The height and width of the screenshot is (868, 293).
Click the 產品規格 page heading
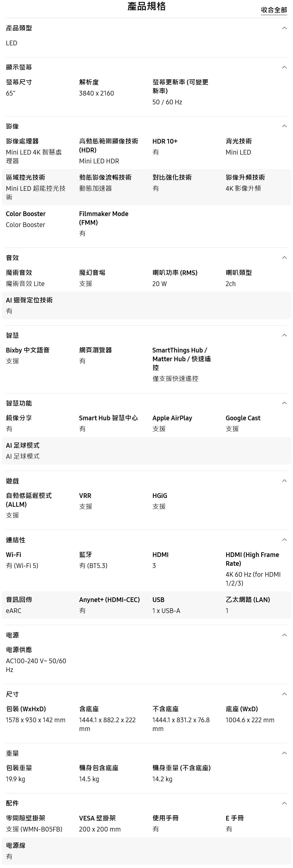tap(146, 6)
